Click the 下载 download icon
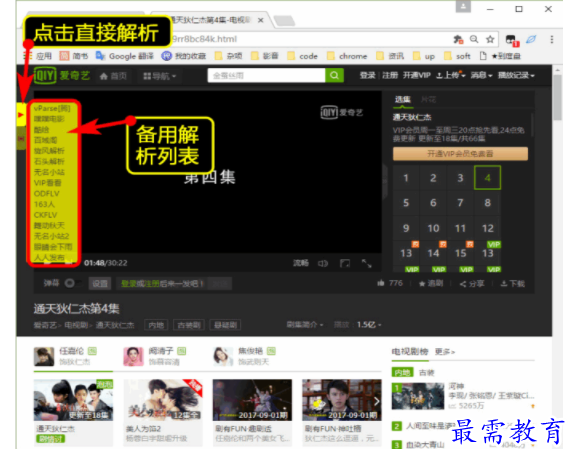The height and width of the screenshot is (463, 573). coord(504,284)
